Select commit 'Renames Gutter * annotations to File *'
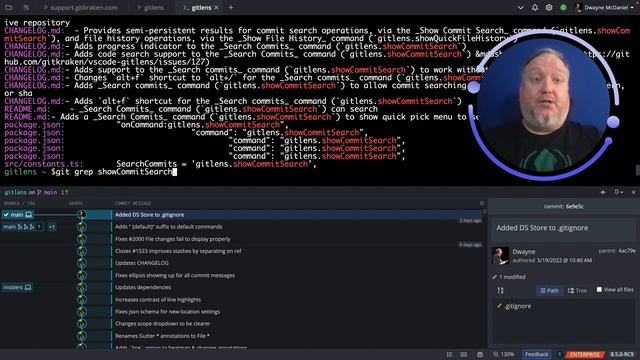Viewport: 640px width, 360px height. tap(297, 336)
